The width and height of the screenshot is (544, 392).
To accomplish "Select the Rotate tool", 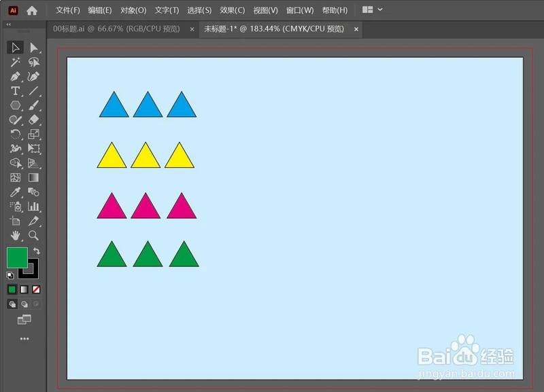I will pyautogui.click(x=15, y=134).
